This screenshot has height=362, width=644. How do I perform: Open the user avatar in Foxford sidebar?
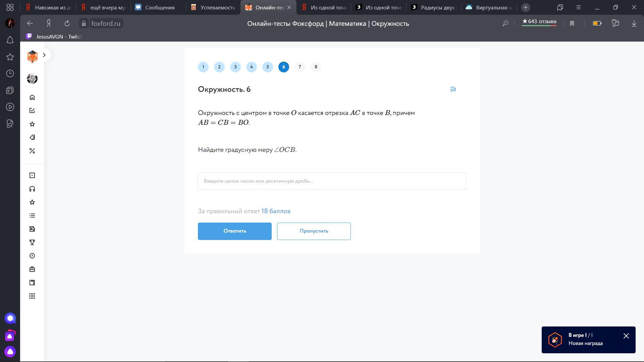32,79
